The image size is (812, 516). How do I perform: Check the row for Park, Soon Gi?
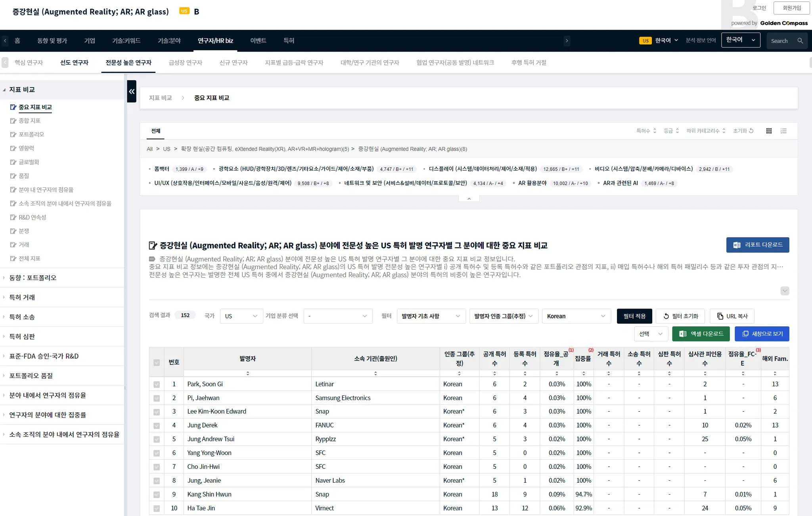(x=157, y=384)
